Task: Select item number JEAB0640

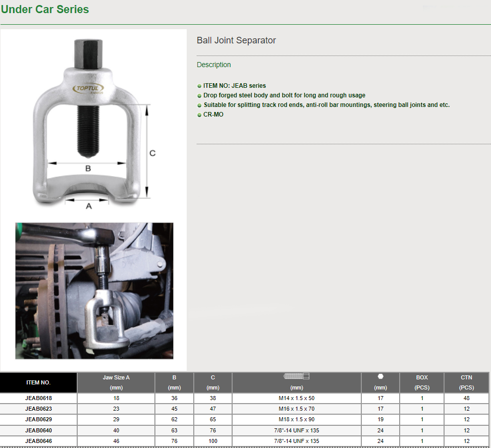Action: coord(38,430)
